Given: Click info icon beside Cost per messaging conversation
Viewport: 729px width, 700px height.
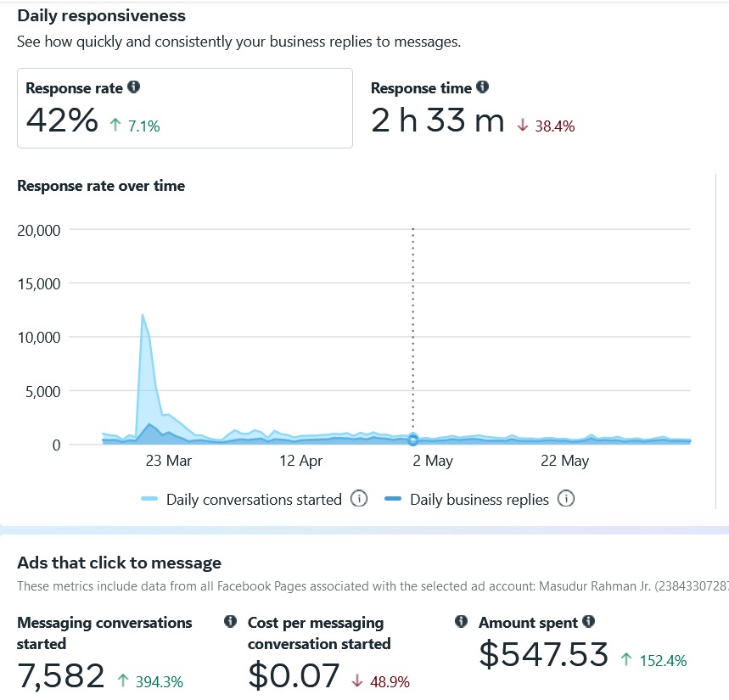Looking at the screenshot, I should [x=461, y=622].
